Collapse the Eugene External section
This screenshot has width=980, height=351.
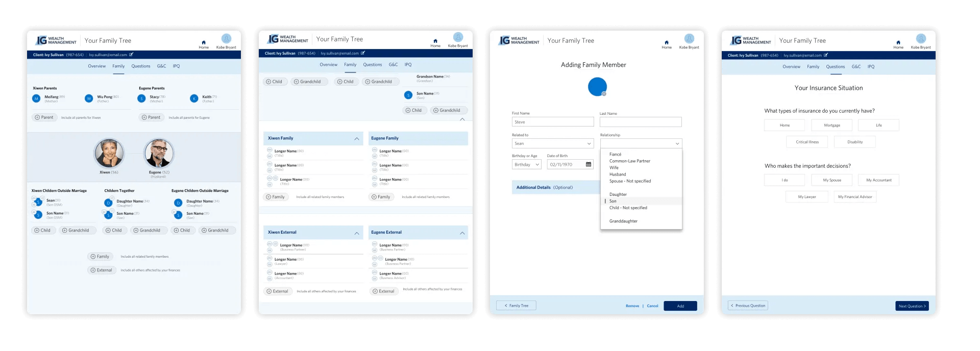point(462,233)
